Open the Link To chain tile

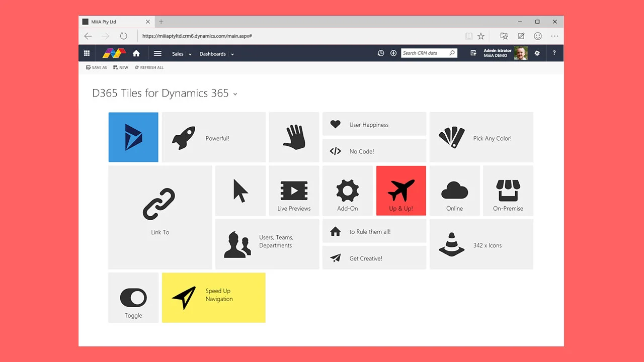[160, 217]
